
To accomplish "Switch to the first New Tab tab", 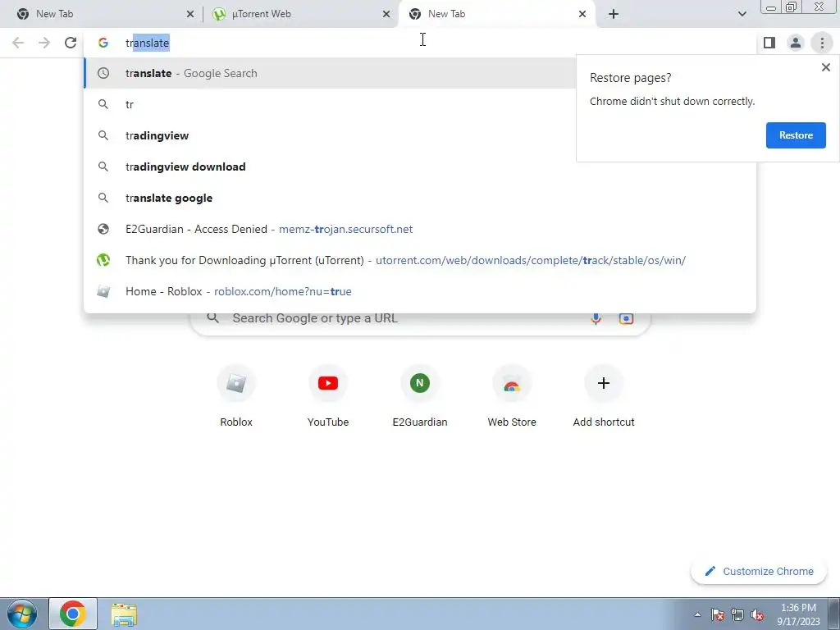I will pyautogui.click(x=102, y=14).
